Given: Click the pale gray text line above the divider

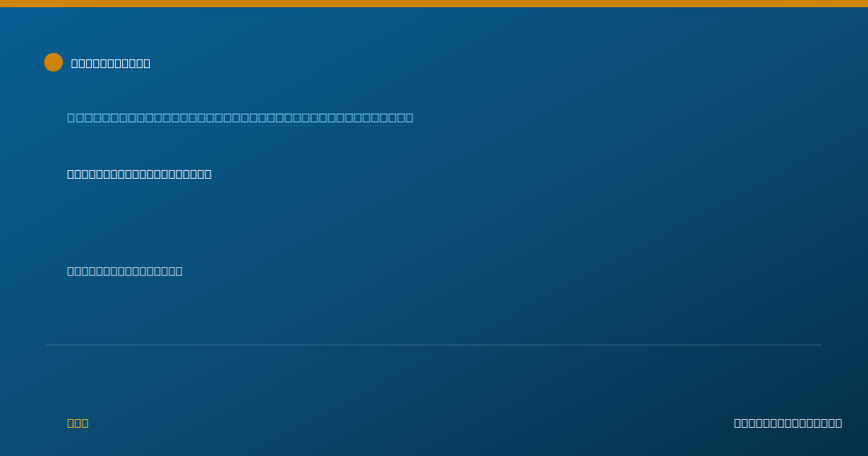Looking at the screenshot, I should (125, 271).
